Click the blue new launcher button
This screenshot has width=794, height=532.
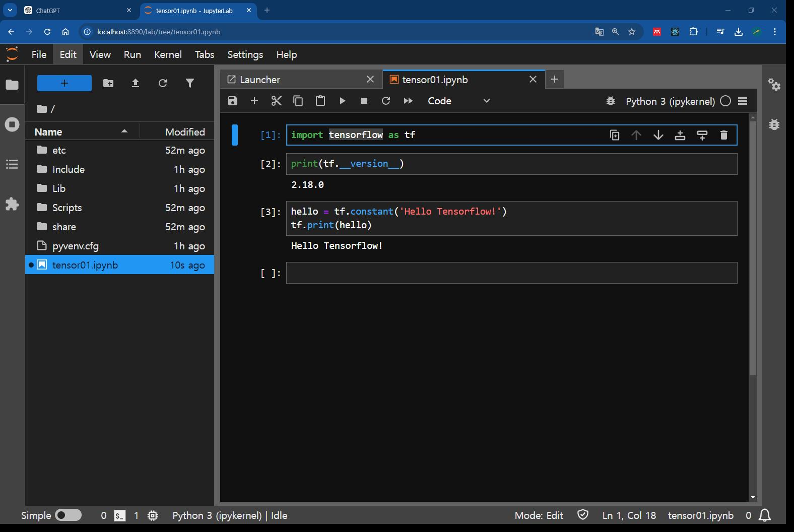point(64,83)
